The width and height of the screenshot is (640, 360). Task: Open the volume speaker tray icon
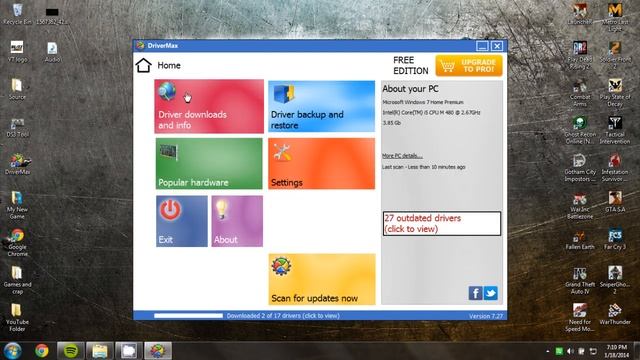[570, 351]
